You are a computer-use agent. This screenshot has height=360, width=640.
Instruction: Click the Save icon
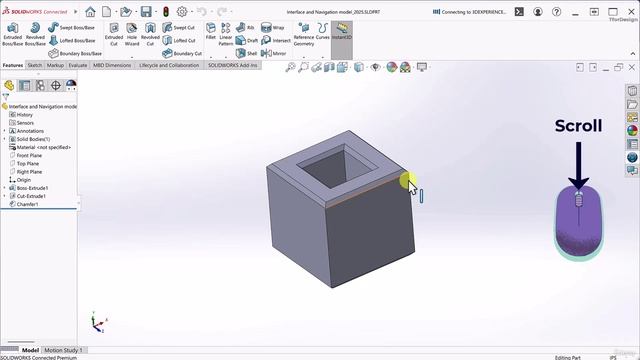click(146, 12)
